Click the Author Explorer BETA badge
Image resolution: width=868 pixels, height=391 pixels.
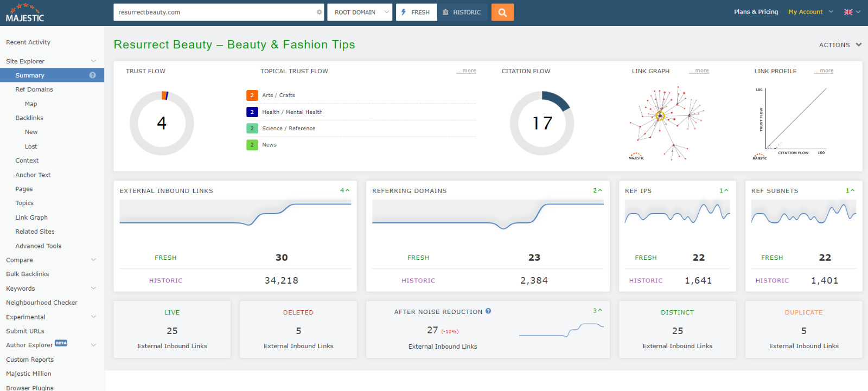(x=61, y=343)
